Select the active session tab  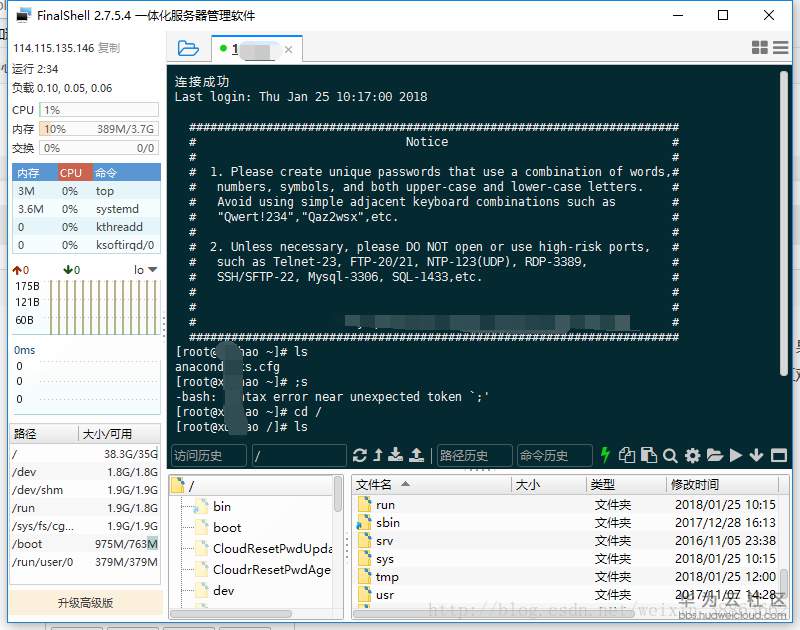click(x=257, y=49)
